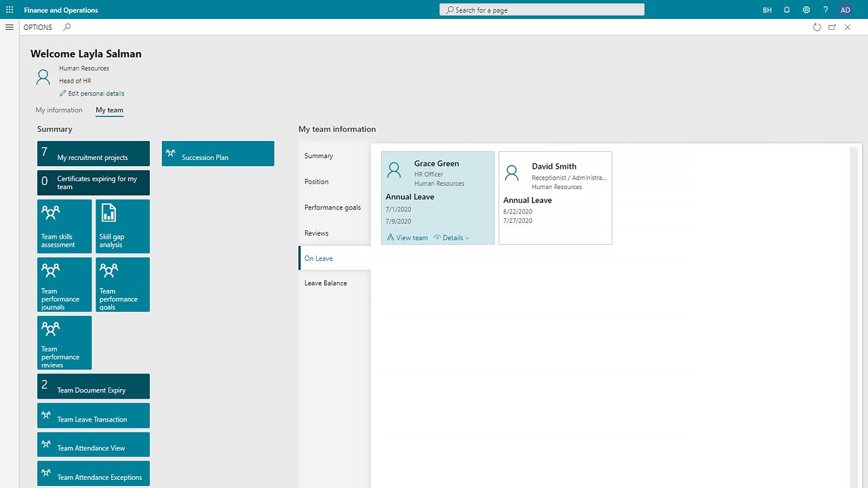Select the Position vertical tab
Viewport: 868px width, 488px height.
click(334, 182)
